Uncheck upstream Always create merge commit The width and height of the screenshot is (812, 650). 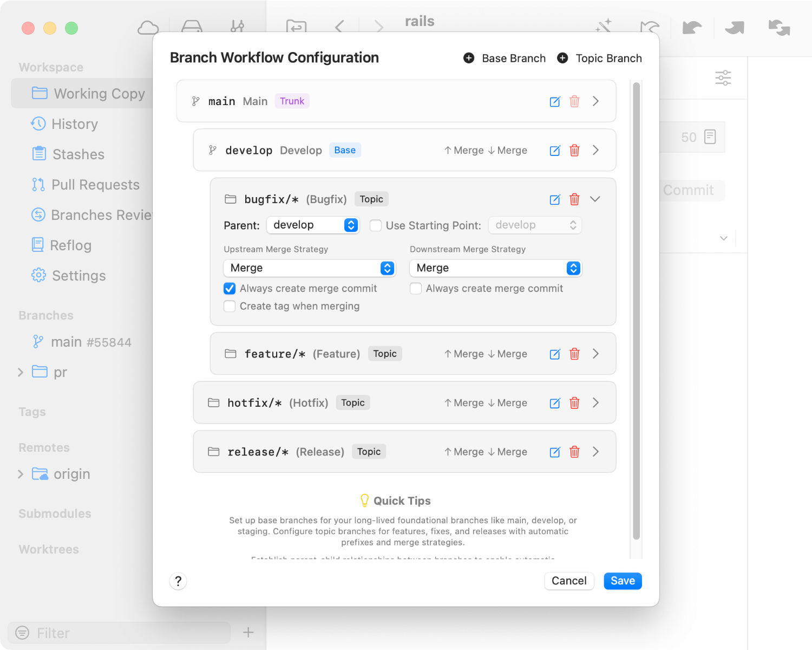[x=230, y=289]
